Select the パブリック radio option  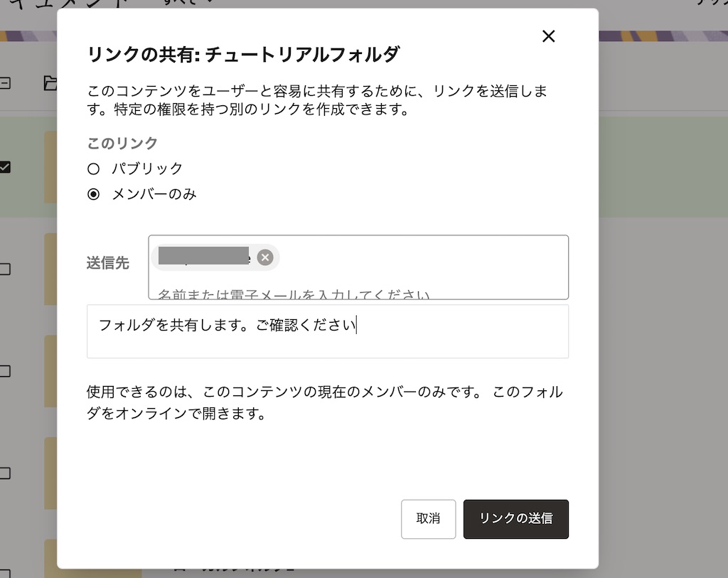coord(93,168)
